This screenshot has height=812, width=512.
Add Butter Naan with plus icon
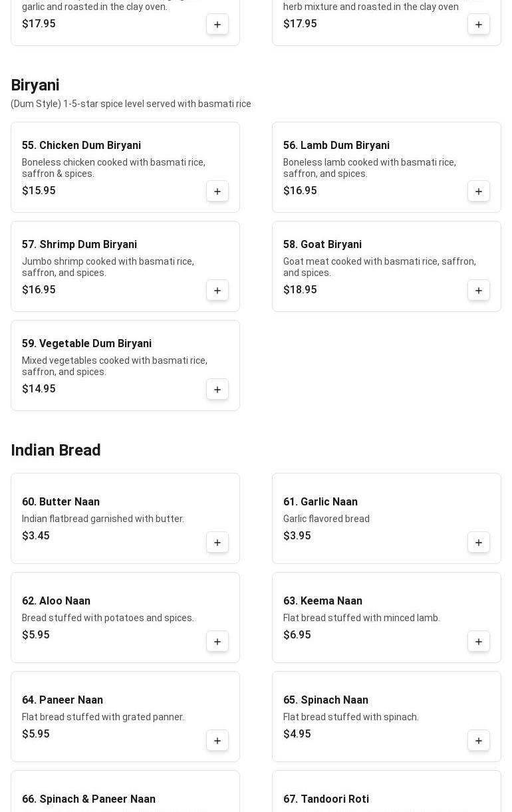pos(217,543)
